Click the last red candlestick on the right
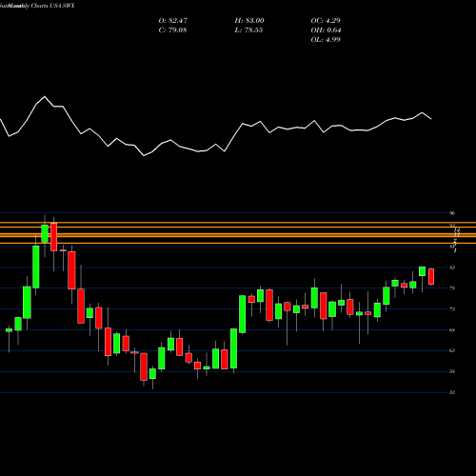 [431, 277]
